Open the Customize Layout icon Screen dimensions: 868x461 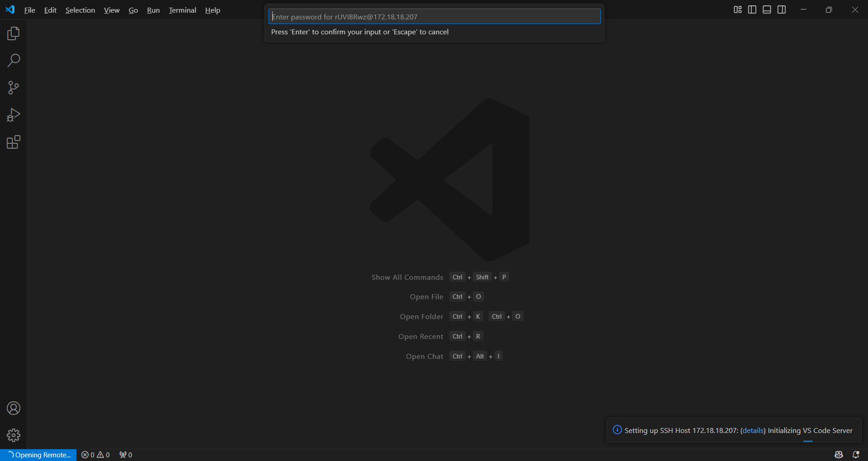coord(737,9)
